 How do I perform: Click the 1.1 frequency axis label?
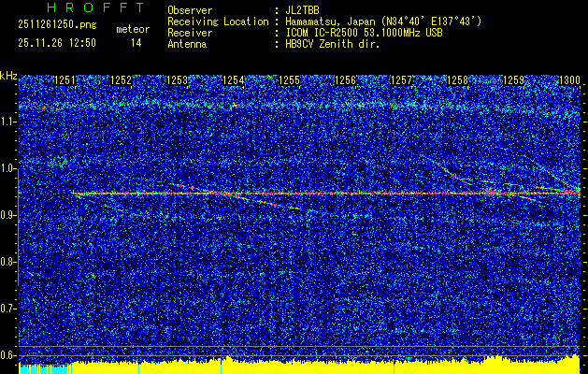(8, 122)
